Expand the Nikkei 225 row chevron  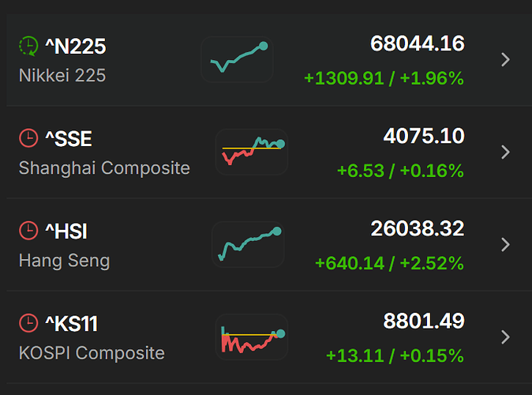pos(505,59)
